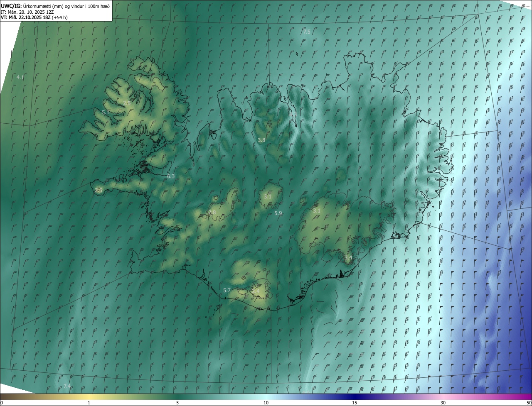Select the 5.1 value label on the map
532x406 pixels.
tap(106, 113)
